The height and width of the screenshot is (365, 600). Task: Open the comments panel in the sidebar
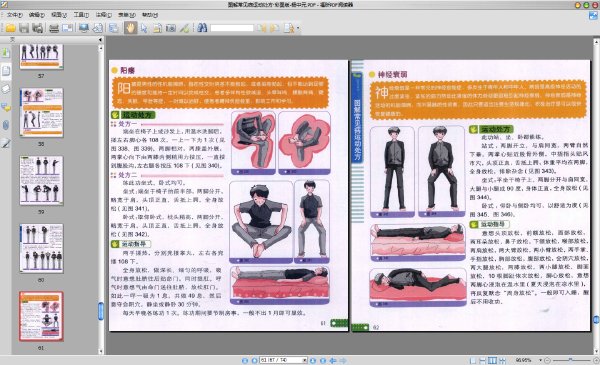click(6, 107)
